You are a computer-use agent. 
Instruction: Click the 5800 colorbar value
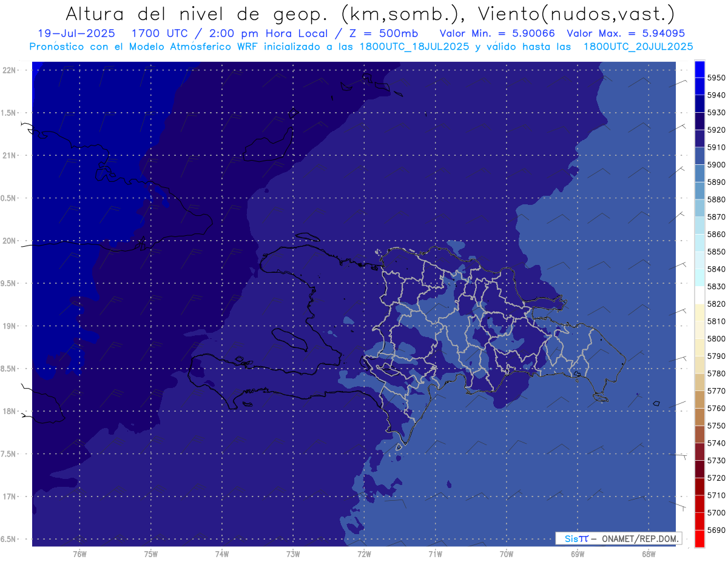point(716,338)
